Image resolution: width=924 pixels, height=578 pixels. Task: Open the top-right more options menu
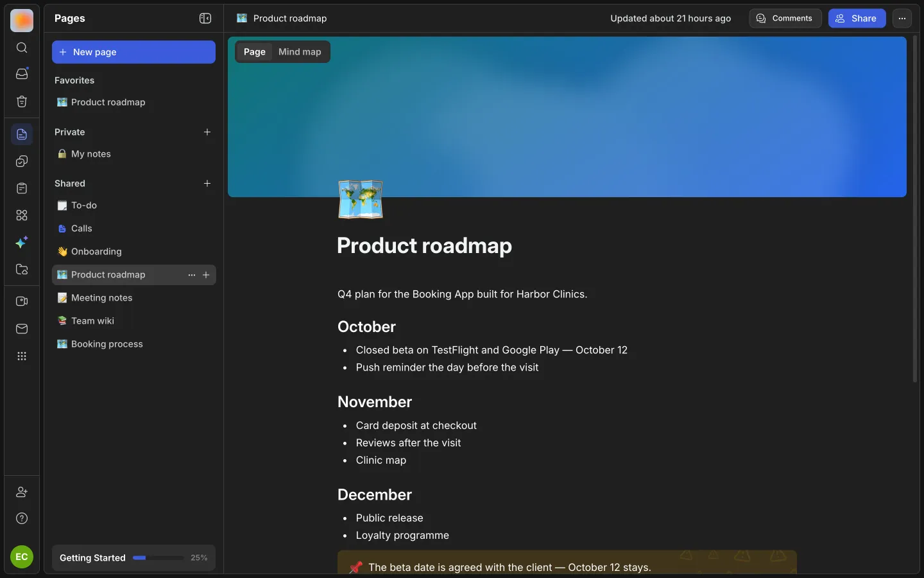[902, 19]
